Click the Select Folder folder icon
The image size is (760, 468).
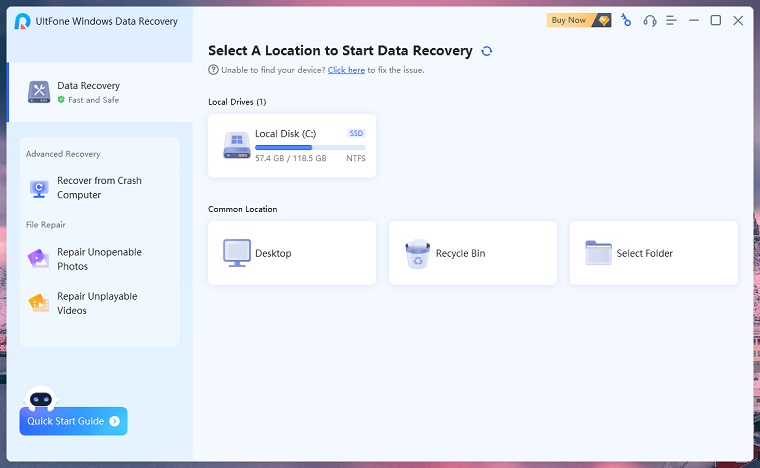598,252
